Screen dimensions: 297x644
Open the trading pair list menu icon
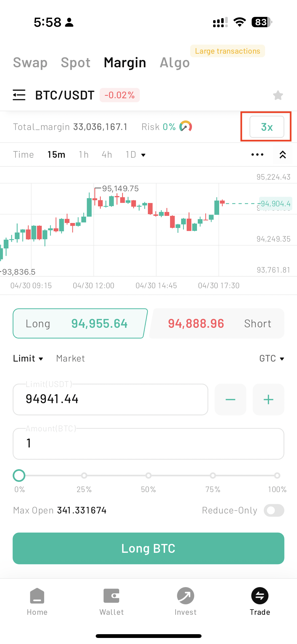(19, 95)
